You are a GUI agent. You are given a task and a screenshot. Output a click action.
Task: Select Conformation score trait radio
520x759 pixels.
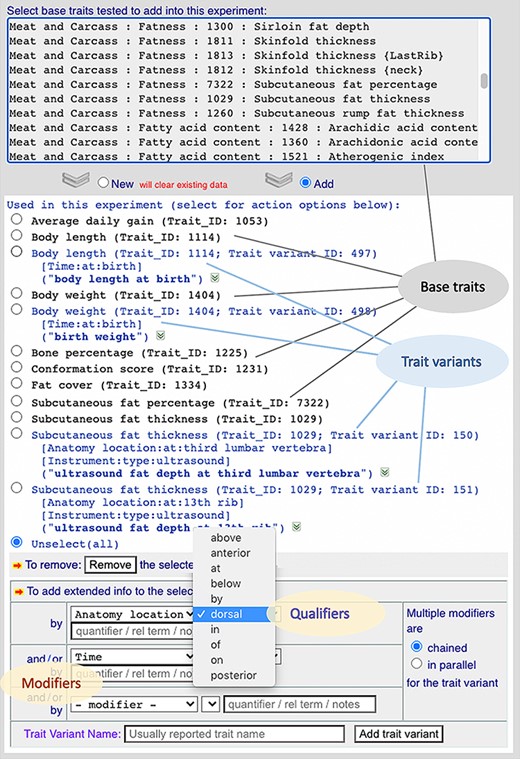pos(17,367)
